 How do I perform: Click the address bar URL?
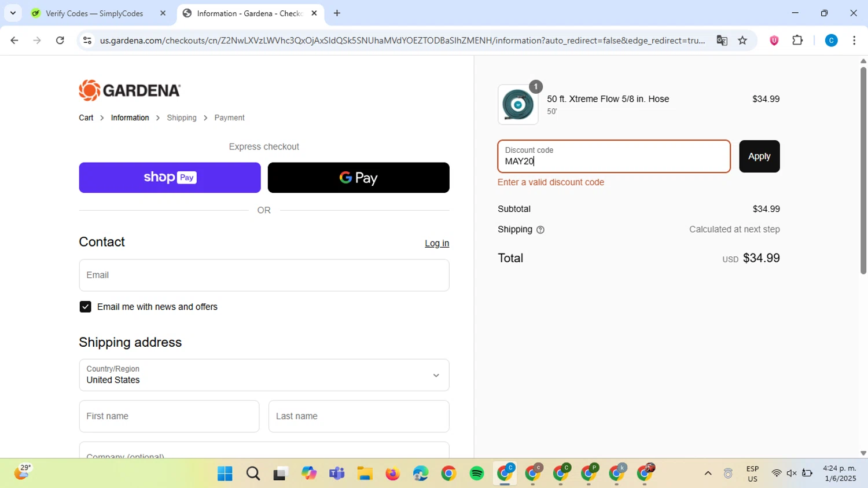coord(402,41)
